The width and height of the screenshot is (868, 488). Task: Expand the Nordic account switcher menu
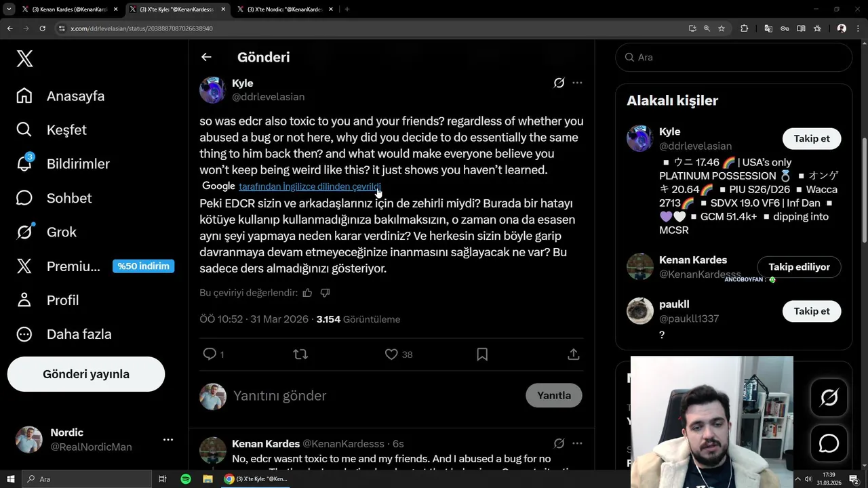point(168,439)
